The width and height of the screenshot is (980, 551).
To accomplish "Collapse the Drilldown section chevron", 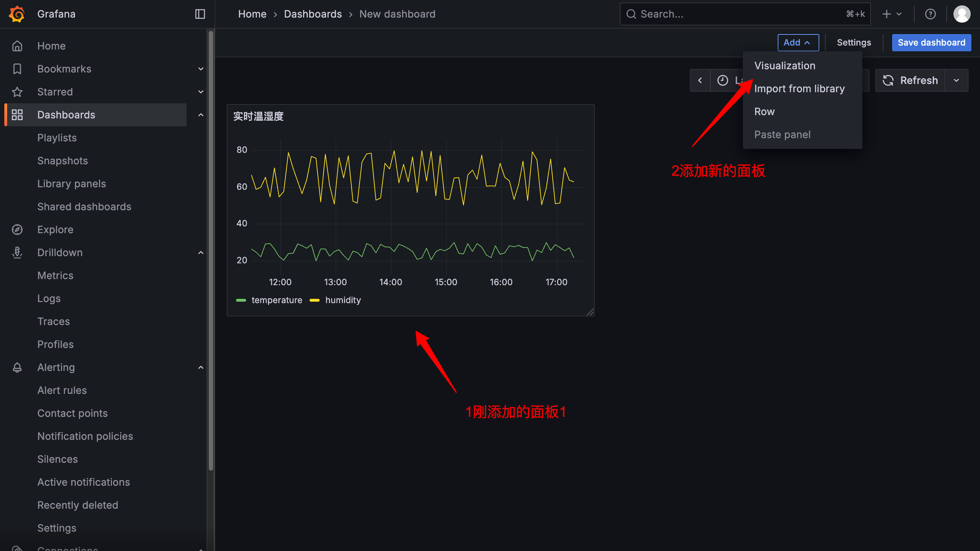I will click(x=201, y=253).
